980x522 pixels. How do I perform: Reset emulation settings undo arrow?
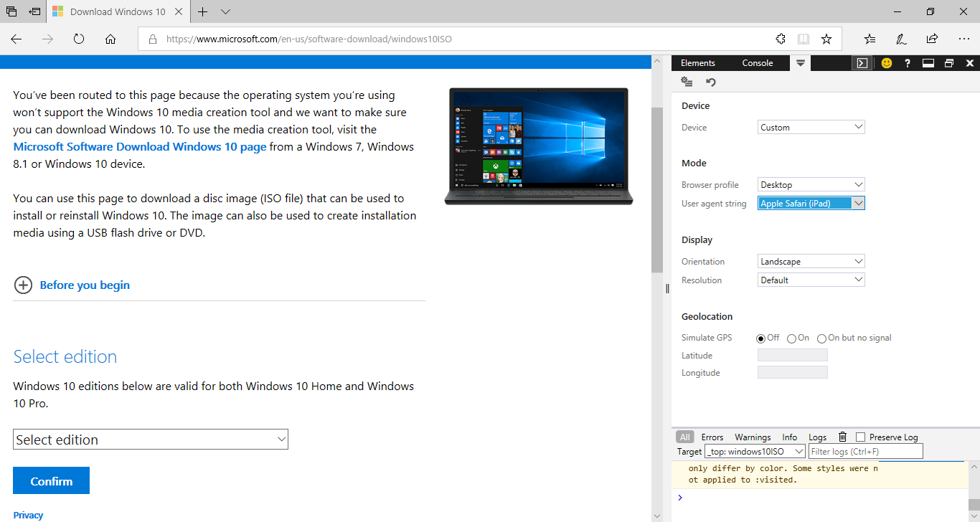[x=711, y=82]
